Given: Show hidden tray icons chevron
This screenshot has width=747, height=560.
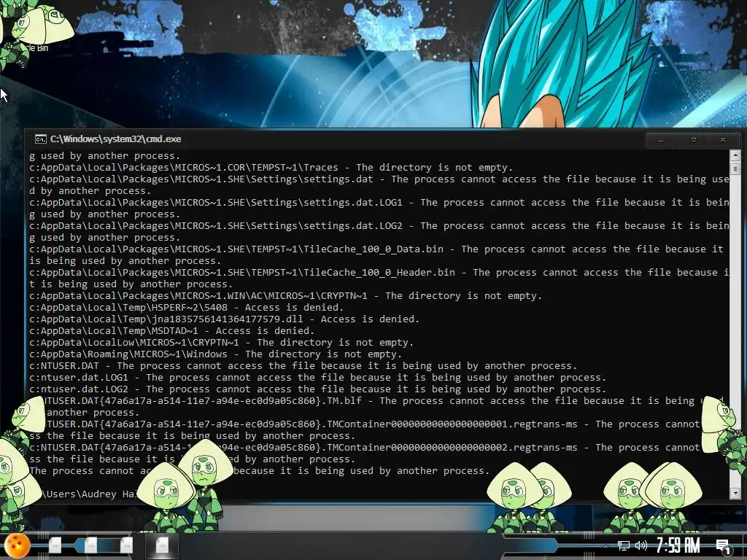Looking at the screenshot, I should click(605, 546).
